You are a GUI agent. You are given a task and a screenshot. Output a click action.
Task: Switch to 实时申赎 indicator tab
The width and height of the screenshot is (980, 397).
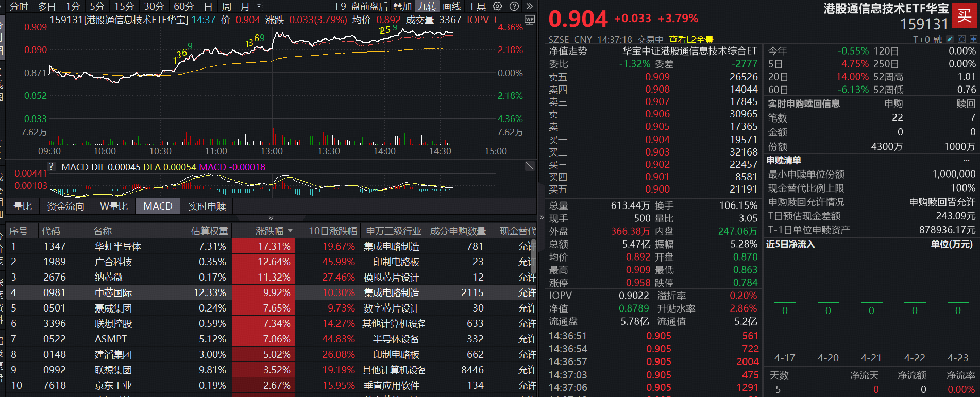(x=207, y=206)
